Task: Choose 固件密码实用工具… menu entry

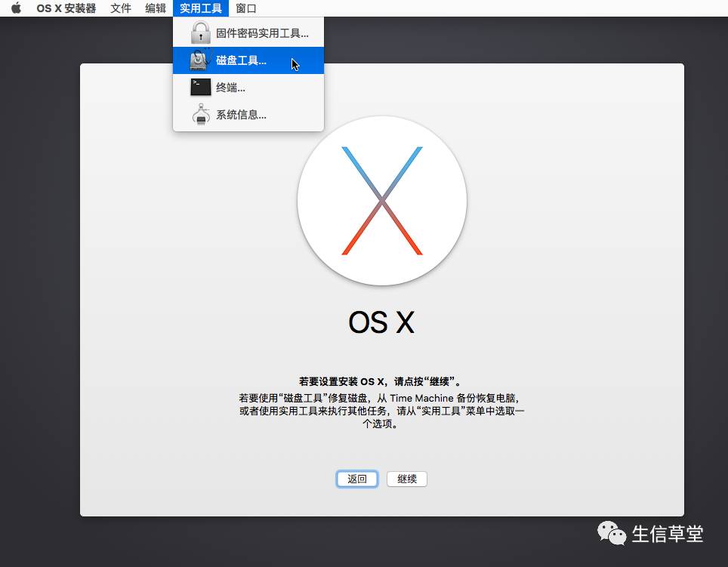Action: 248,33
